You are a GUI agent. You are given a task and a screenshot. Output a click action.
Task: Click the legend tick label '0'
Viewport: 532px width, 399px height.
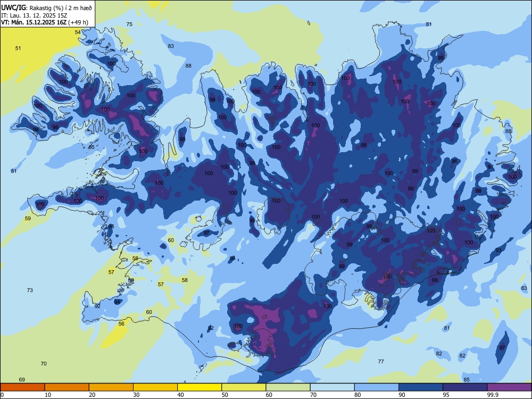tap(2, 395)
